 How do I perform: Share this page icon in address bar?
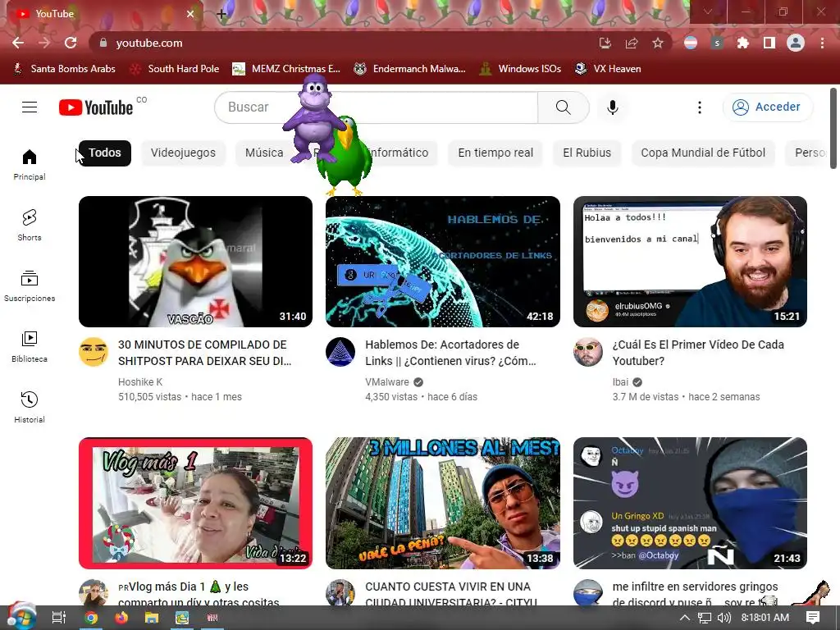click(x=632, y=43)
